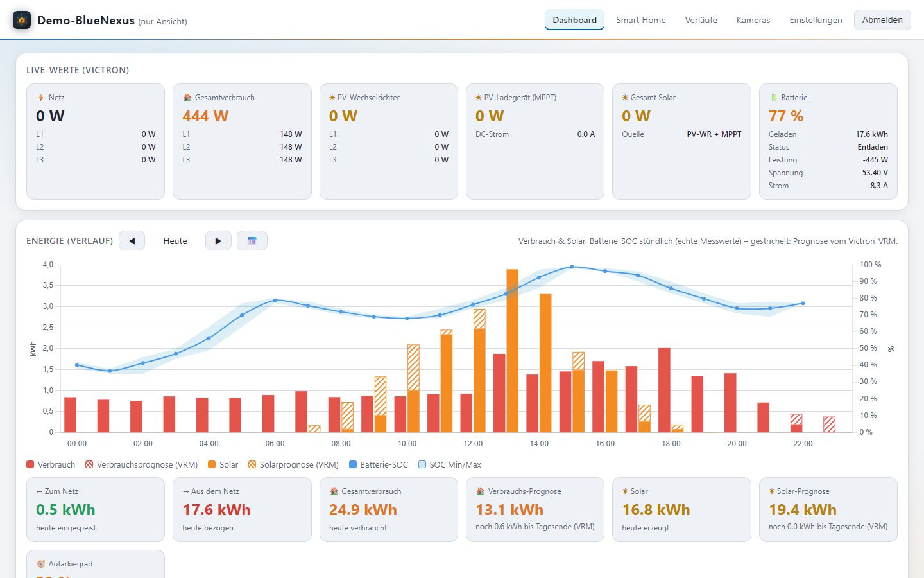This screenshot has width=924, height=578.
Task: Click the Autarkiegrad icon
Action: point(41,564)
